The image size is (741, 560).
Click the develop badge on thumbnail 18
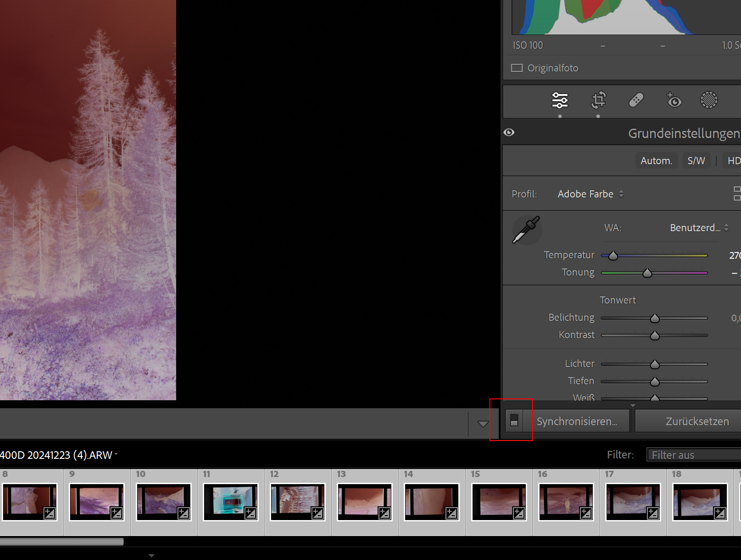tap(720, 513)
